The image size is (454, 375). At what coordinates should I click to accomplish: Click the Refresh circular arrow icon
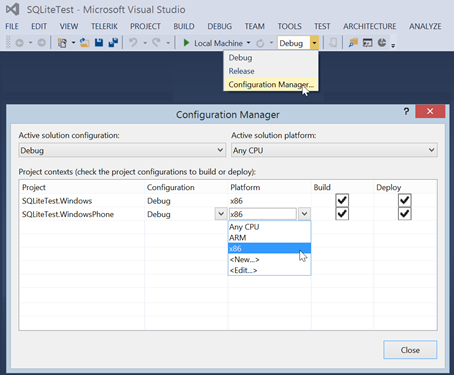point(260,43)
